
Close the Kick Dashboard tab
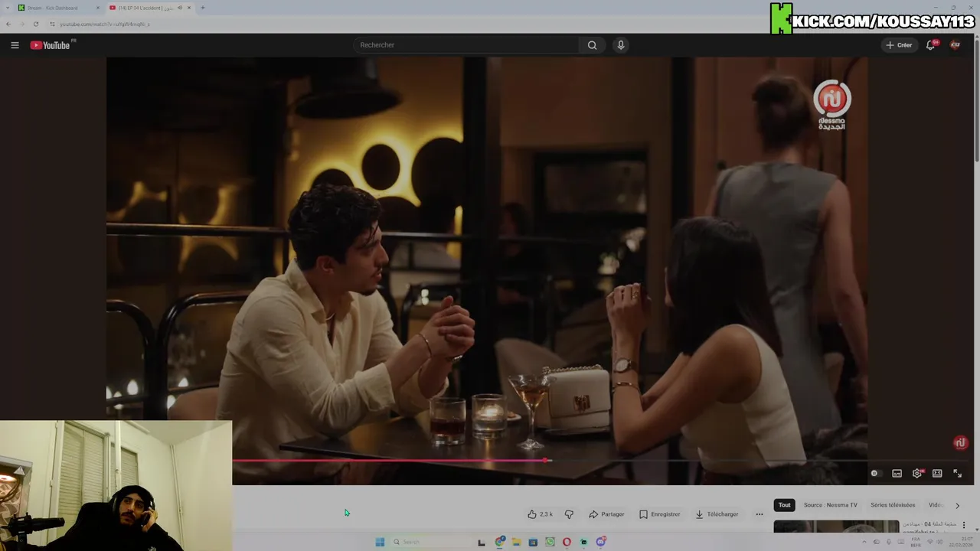pos(98,8)
